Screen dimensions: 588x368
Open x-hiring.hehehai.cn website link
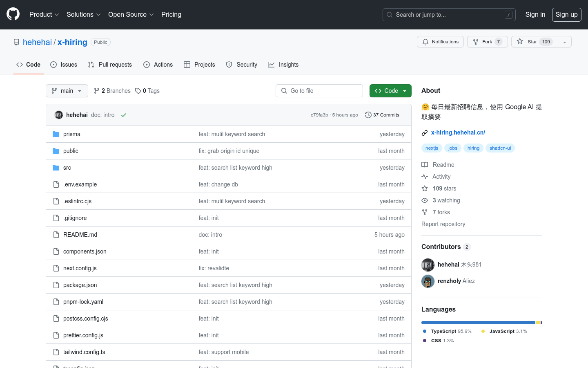458,132
